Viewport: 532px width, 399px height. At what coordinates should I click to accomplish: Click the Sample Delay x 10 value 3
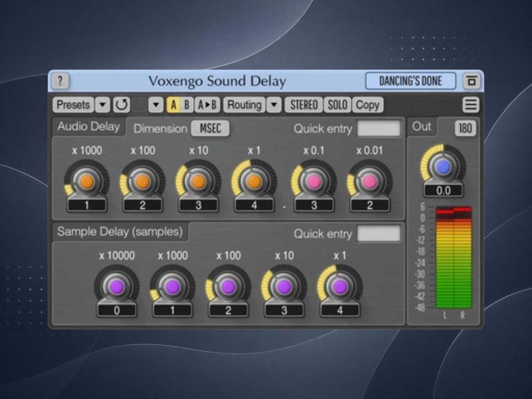pos(284,310)
